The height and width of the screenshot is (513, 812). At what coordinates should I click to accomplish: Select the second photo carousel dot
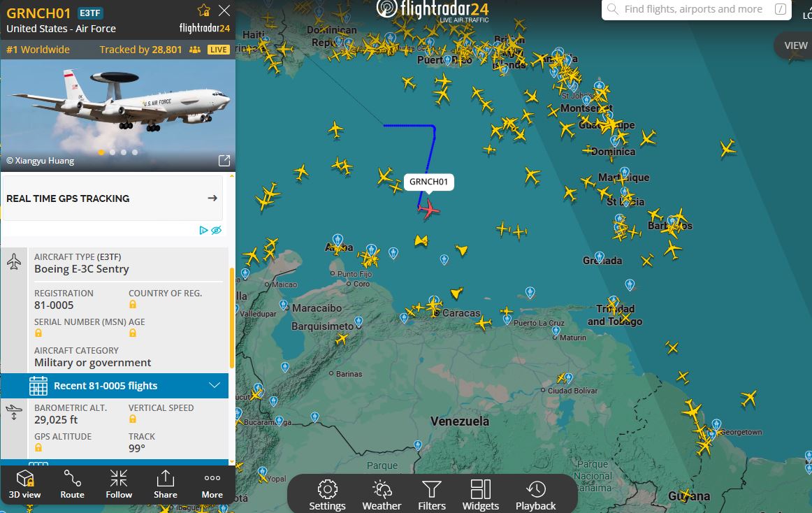[113, 152]
